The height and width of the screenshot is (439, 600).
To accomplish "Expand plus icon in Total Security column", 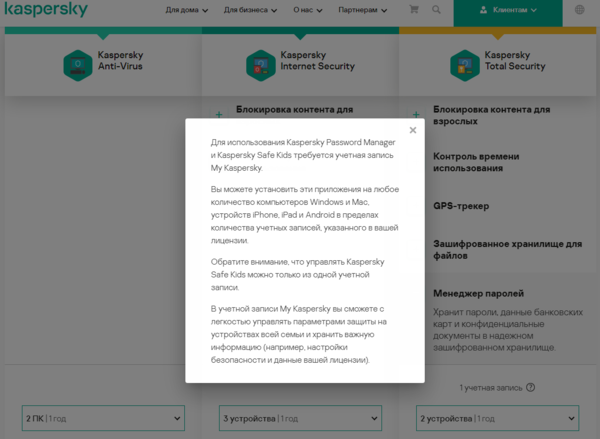I will click(x=416, y=114).
